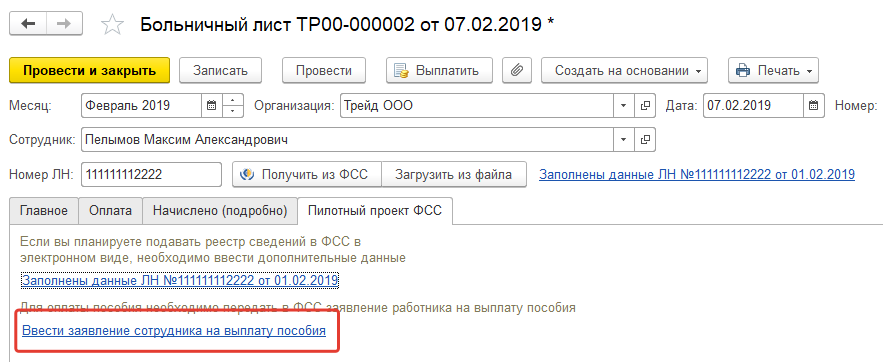
Task: Open the Создать на основании menu
Action: point(624,70)
